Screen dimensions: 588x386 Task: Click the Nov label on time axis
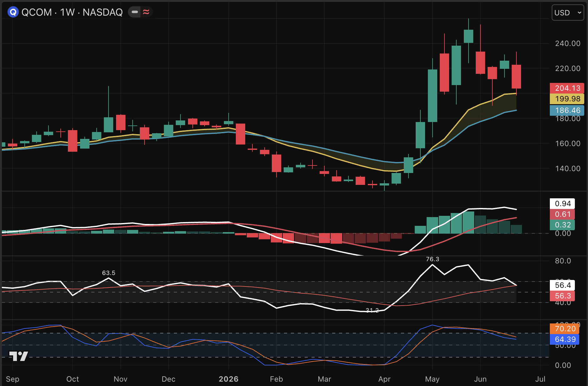tap(120, 379)
